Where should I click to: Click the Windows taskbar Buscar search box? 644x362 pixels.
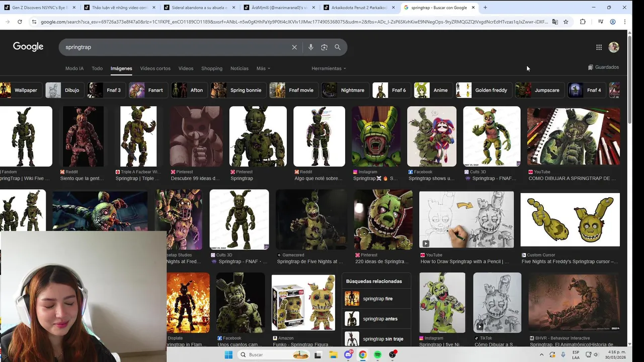click(274, 355)
